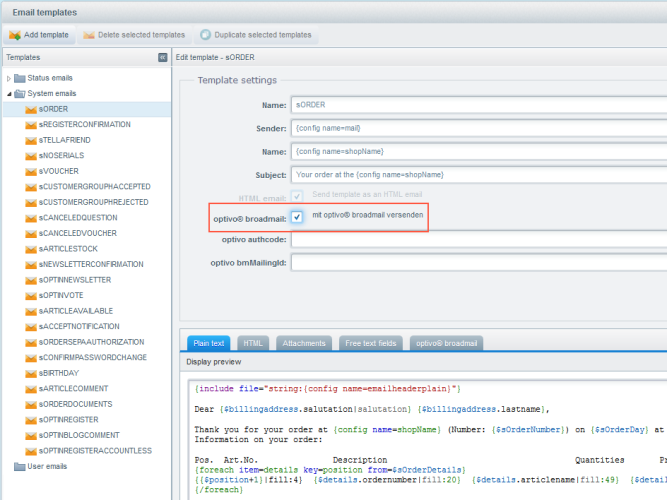Click the sREGISTERCONFIRMATION envelope icon
The height and width of the screenshot is (500, 667).
pos(31,125)
